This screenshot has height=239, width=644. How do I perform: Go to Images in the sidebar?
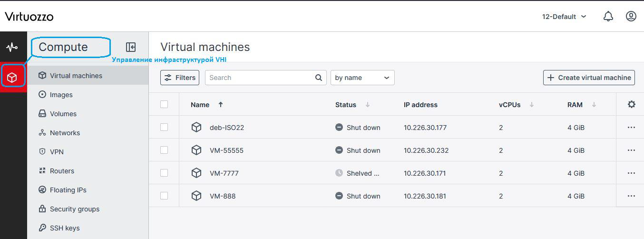61,95
